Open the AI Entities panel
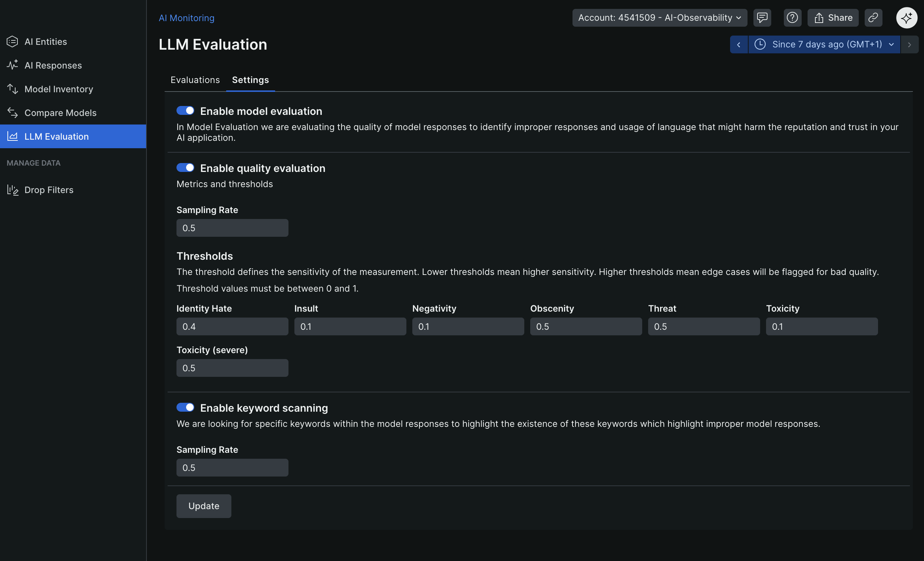Image resolution: width=924 pixels, height=561 pixels. pos(46,41)
